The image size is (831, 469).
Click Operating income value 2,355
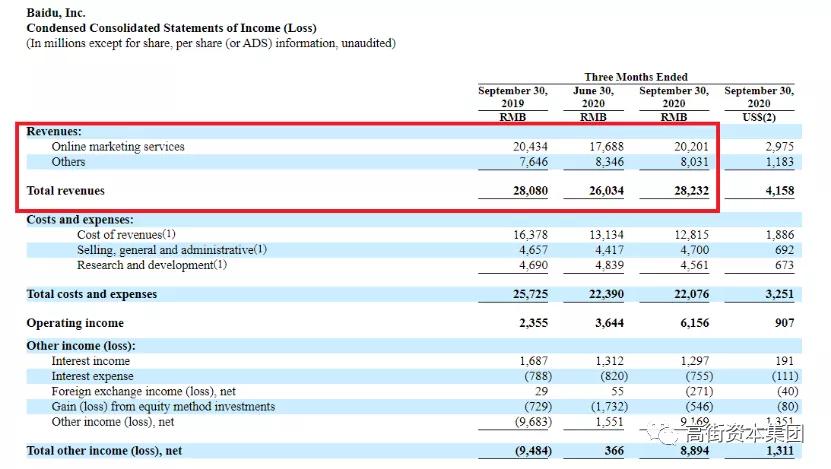click(x=533, y=323)
